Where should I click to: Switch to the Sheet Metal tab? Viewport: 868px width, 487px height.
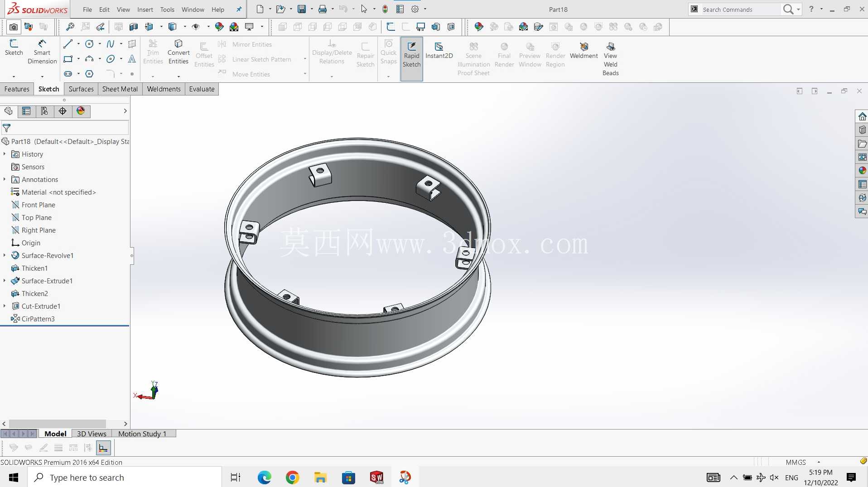[120, 89]
